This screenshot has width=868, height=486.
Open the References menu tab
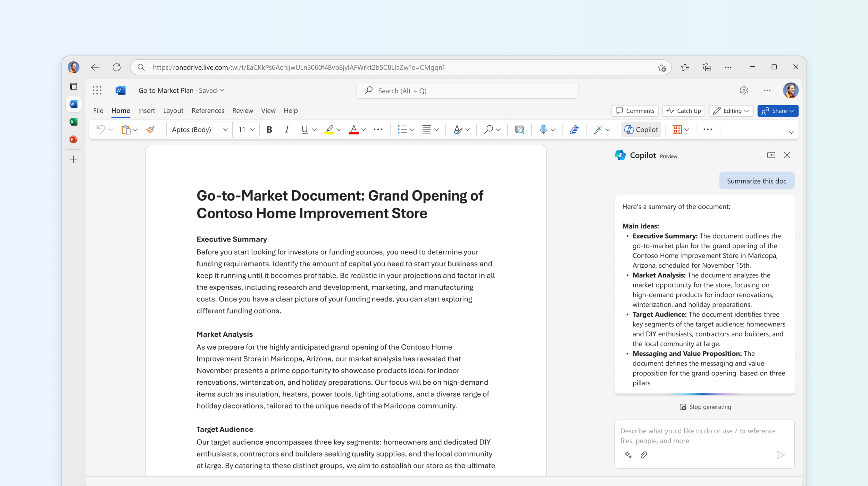click(208, 110)
